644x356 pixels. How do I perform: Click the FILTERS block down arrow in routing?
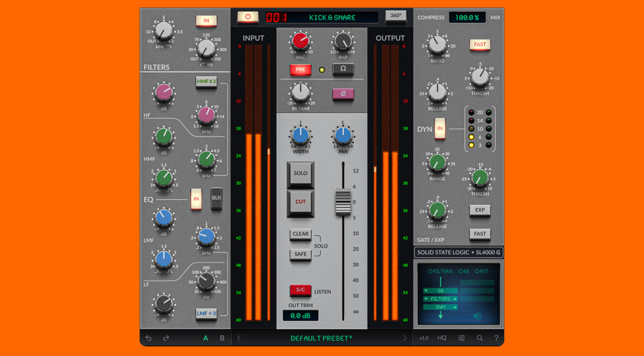tap(426, 299)
